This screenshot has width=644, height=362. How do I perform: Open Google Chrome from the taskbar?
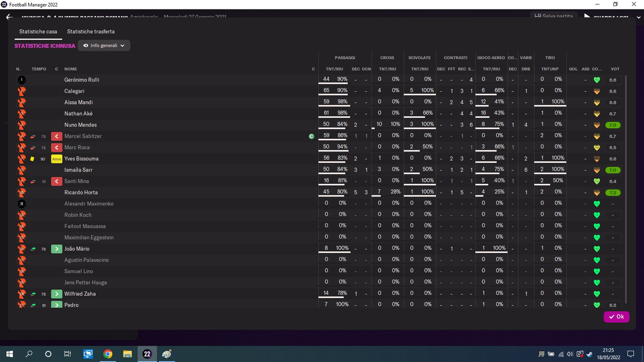pyautogui.click(x=108, y=354)
